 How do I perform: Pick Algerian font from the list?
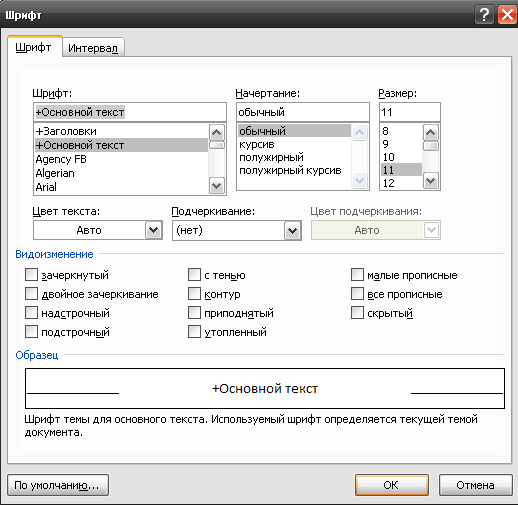121,173
